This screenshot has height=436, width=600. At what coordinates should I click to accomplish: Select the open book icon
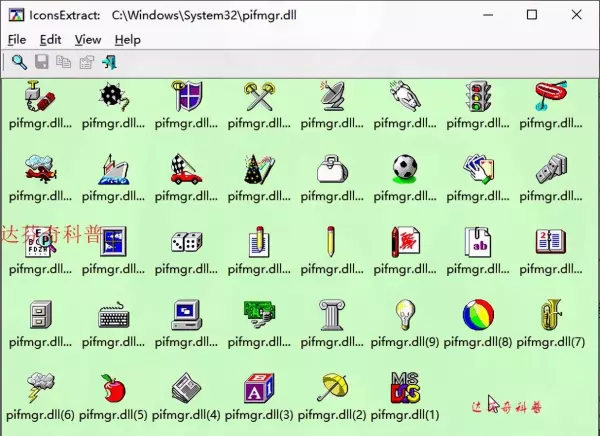point(551,242)
